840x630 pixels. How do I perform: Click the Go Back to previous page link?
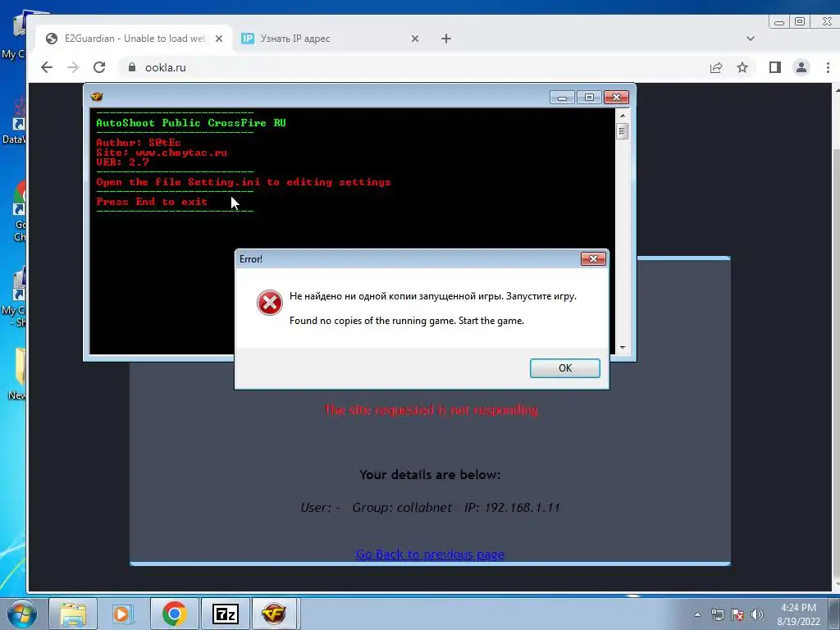click(x=430, y=554)
